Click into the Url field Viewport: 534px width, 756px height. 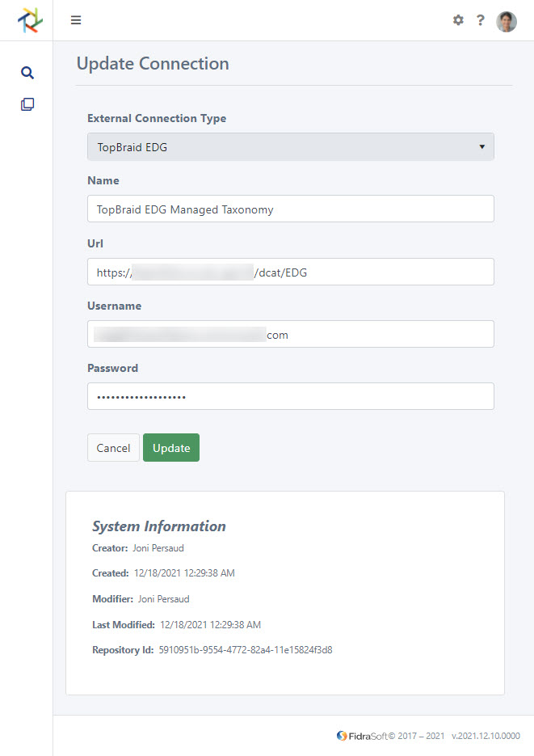[290, 272]
